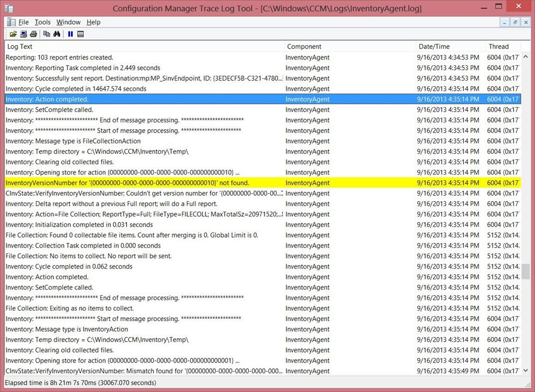Select row 'Reporting: 103 report entries created.'
Viewport: 535px width, 392px height.
click(x=263, y=57)
